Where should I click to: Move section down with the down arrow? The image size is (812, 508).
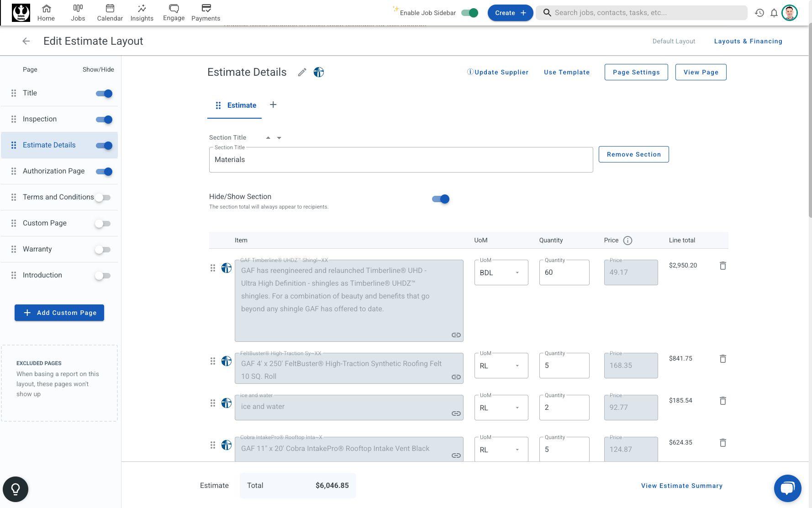(279, 138)
